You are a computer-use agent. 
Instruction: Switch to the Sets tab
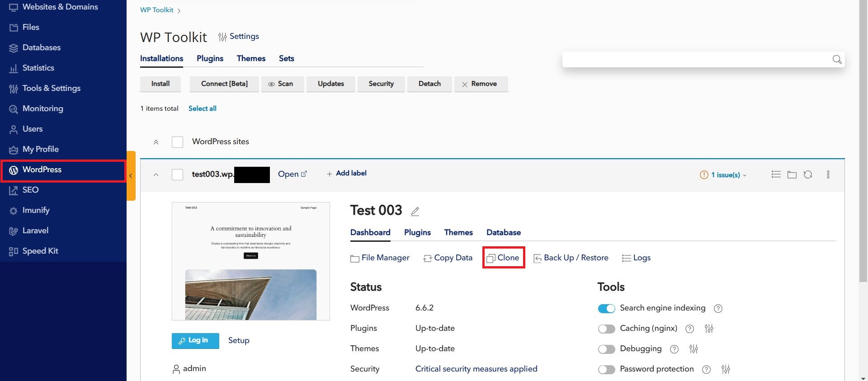[x=286, y=58]
